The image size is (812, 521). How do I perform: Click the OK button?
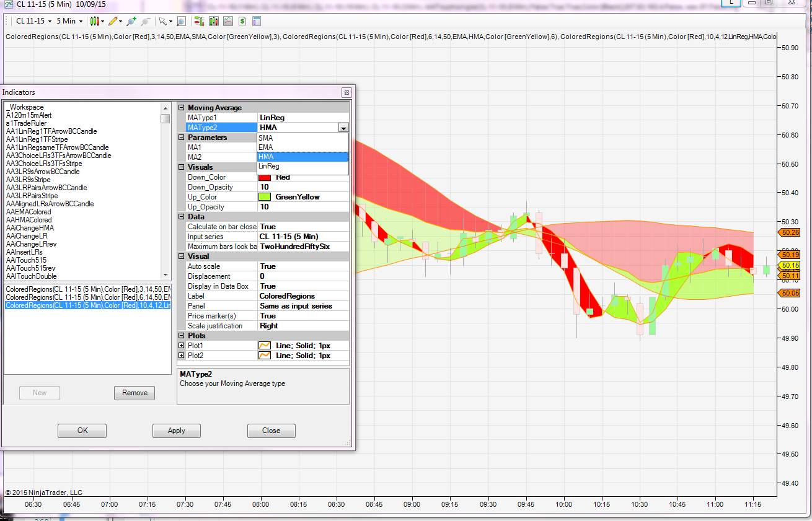click(x=82, y=431)
